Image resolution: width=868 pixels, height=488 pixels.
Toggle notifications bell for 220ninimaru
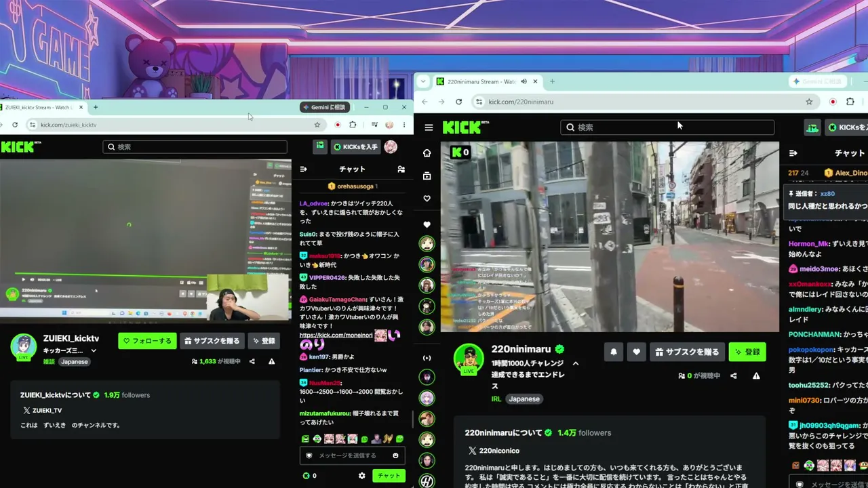tap(614, 352)
